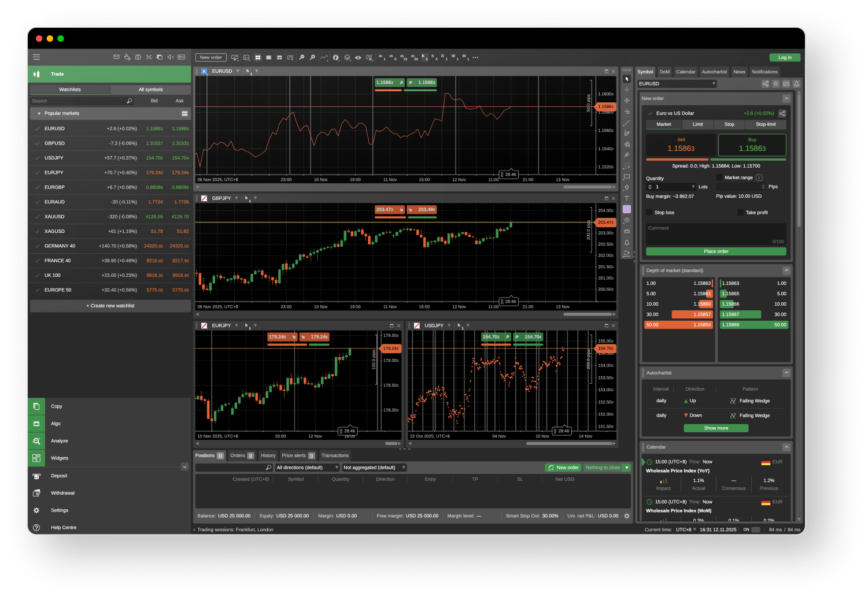
Task: Click the mail envelope icon in top toolbar
Action: pyautogui.click(x=116, y=57)
